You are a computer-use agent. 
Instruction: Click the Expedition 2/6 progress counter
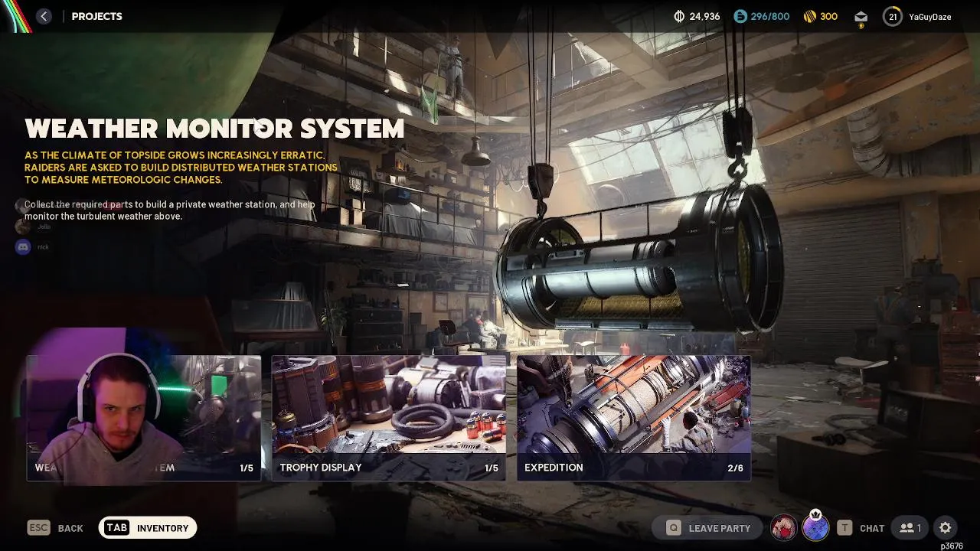(x=735, y=468)
